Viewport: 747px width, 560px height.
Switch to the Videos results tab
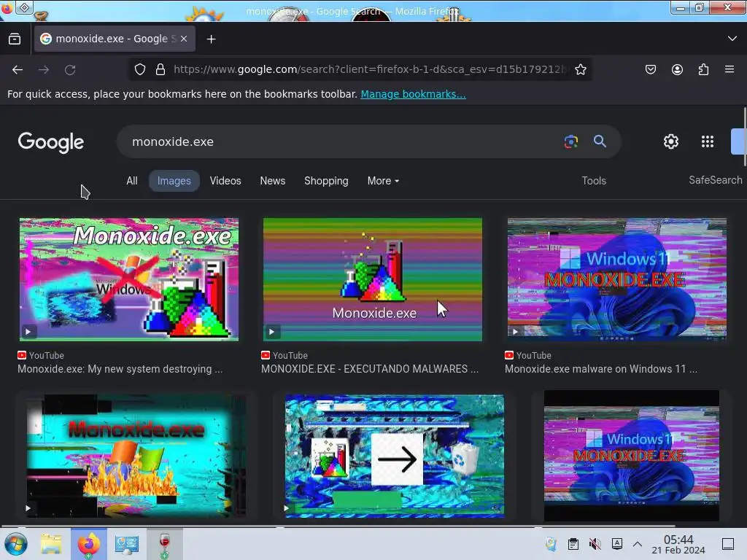(x=225, y=181)
